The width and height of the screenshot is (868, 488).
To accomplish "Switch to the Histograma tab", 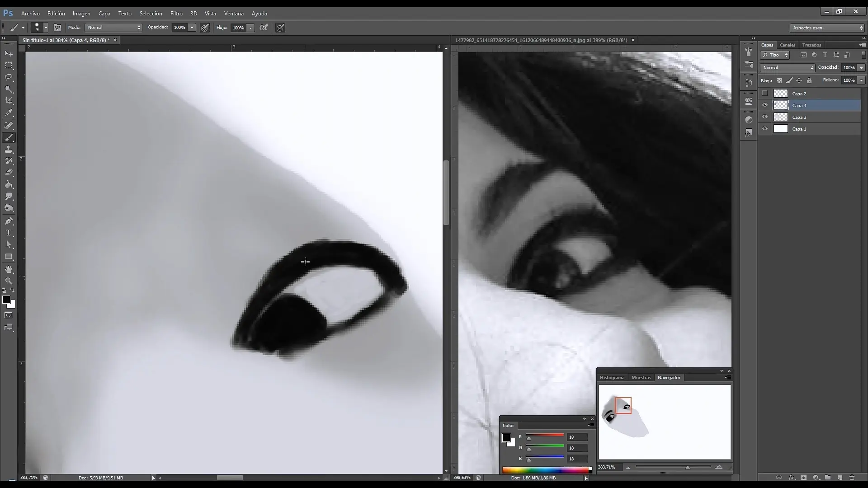I will click(612, 377).
